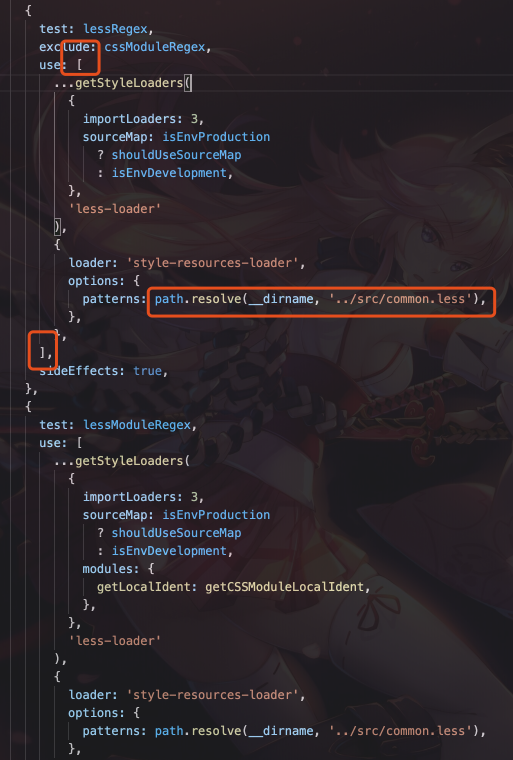Select the lessModuleRegex identifier
Screen dimensions: 513x760
(x=137, y=425)
